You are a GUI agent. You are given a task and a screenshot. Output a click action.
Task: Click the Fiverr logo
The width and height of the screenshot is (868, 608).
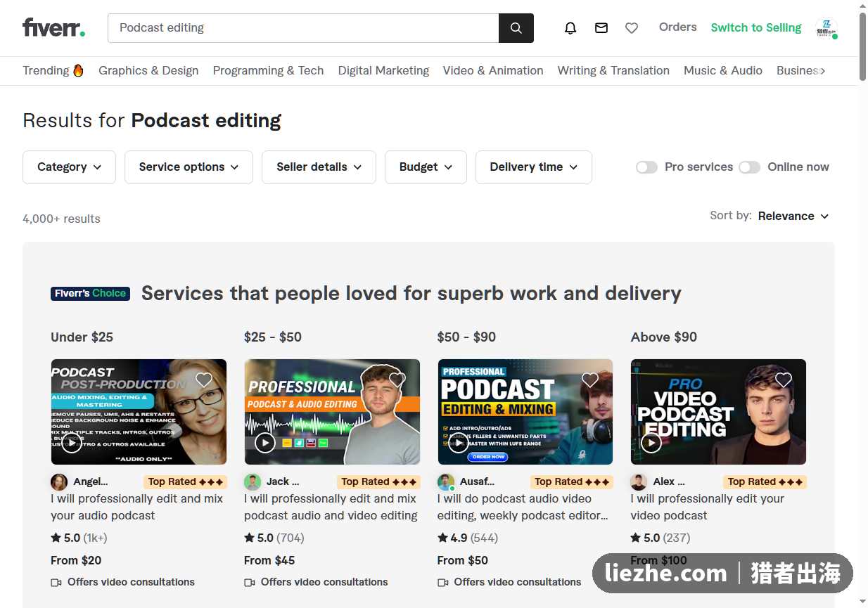coord(54,27)
